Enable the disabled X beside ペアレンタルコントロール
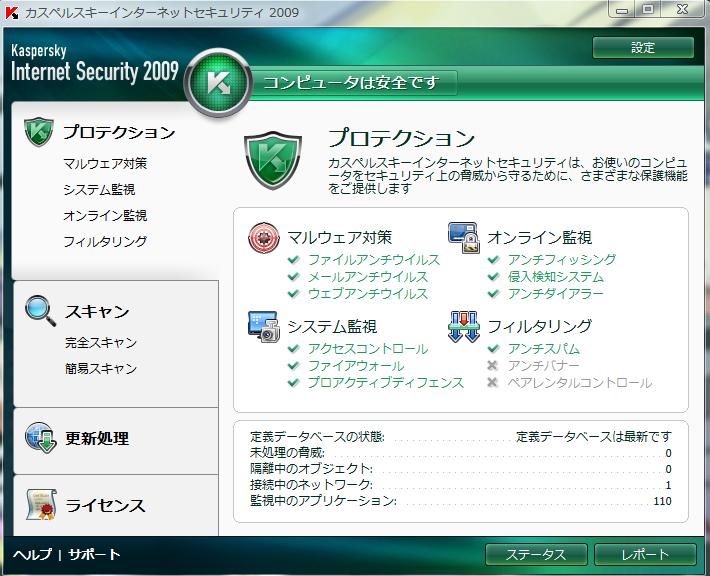710x576 pixels. [x=493, y=383]
